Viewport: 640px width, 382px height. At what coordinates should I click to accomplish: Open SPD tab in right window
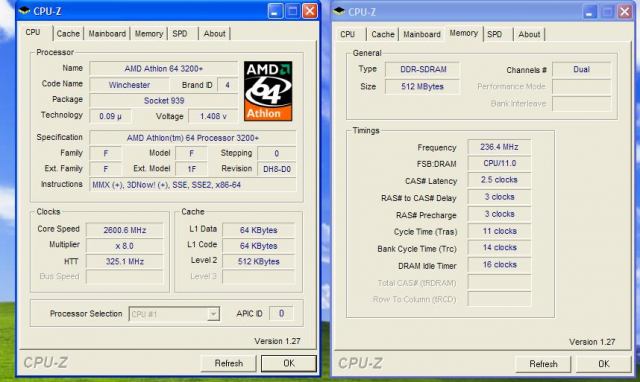point(495,34)
